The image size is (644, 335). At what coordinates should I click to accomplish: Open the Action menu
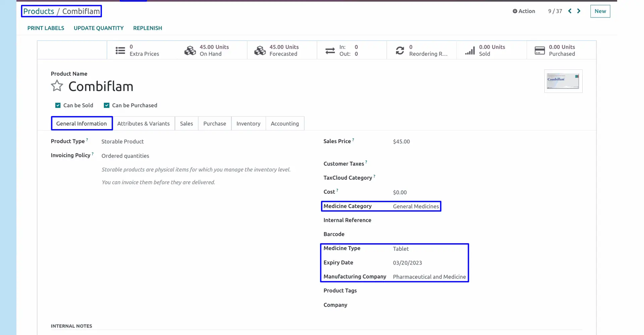tap(524, 11)
